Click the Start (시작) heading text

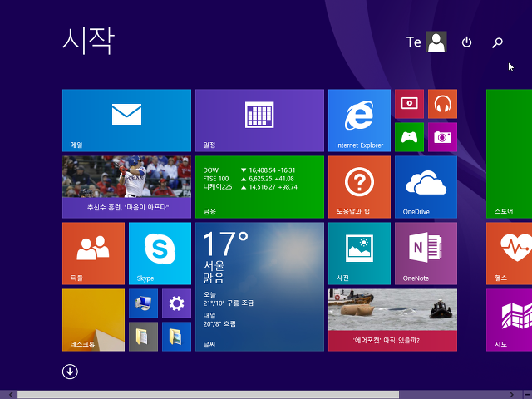[x=89, y=41]
